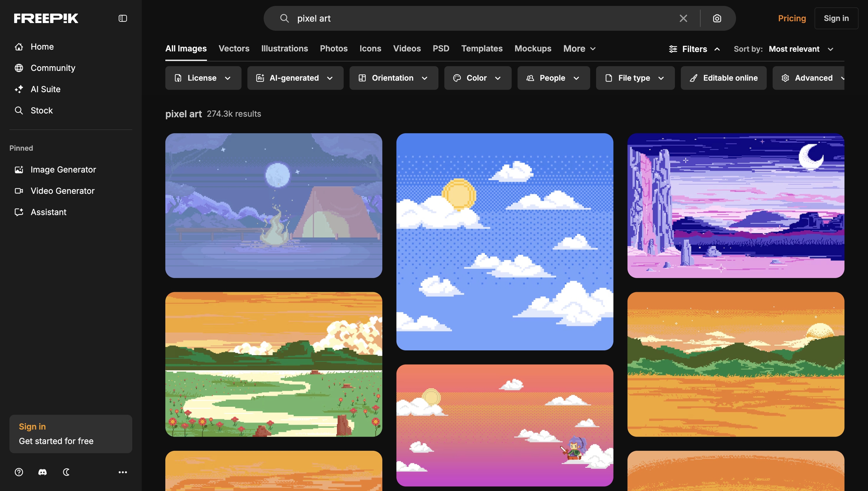Open the purple crescent moon landscape image
This screenshot has width=868, height=491.
coord(735,205)
